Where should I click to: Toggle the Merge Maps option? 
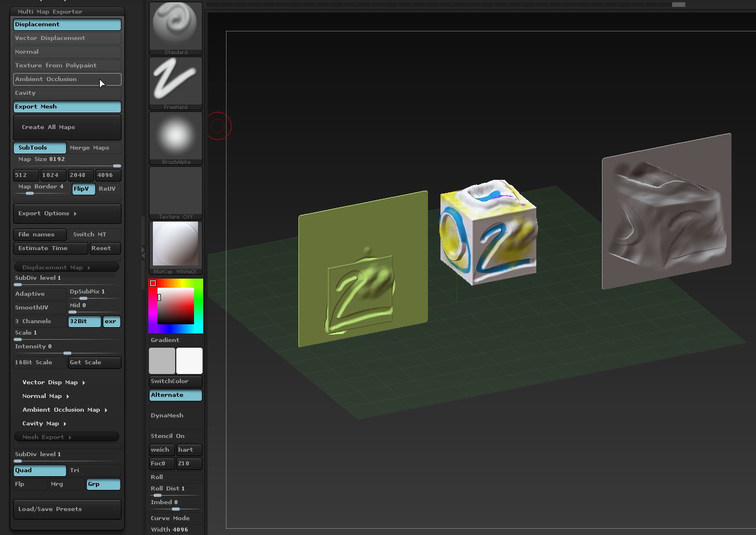coord(95,148)
